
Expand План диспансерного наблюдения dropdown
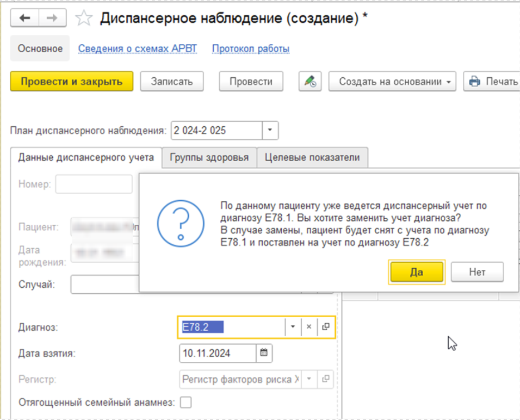pos(270,131)
